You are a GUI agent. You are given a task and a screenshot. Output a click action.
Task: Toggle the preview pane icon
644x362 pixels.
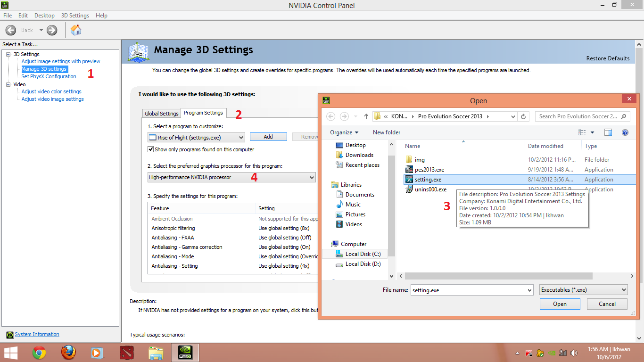(x=608, y=132)
